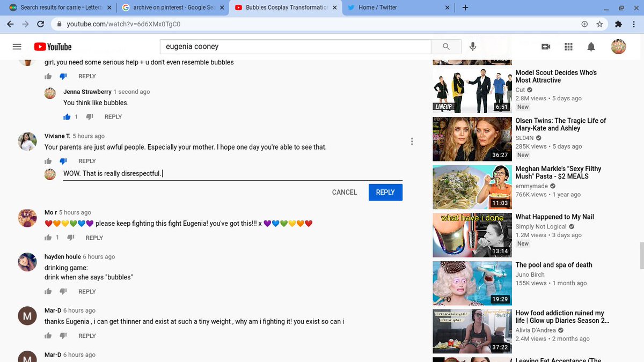Reply to hayden houle's drinking game comment
The height and width of the screenshot is (362, 644).
[x=87, y=291]
